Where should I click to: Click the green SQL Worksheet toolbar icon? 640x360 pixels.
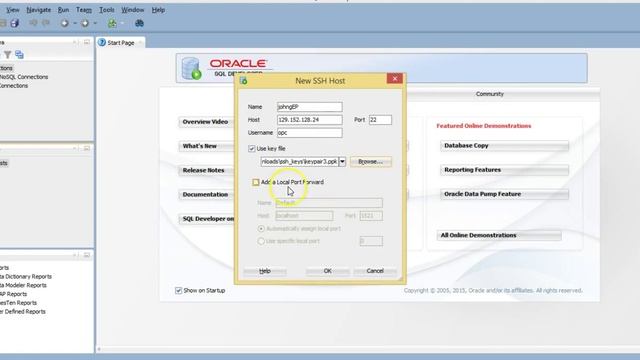point(112,23)
